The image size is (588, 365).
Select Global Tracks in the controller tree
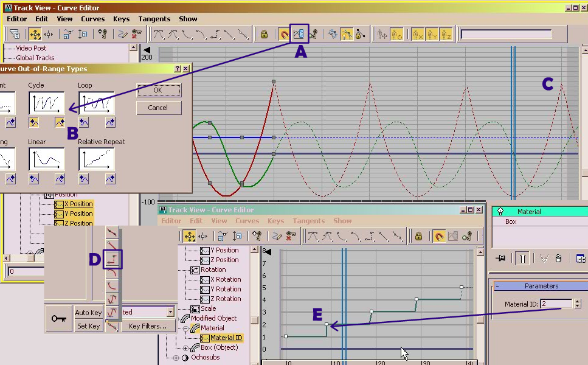(35, 58)
